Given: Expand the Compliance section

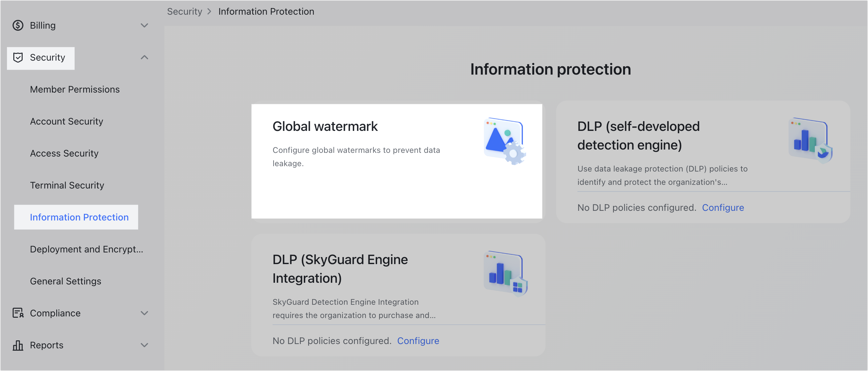Looking at the screenshot, I should pos(145,313).
